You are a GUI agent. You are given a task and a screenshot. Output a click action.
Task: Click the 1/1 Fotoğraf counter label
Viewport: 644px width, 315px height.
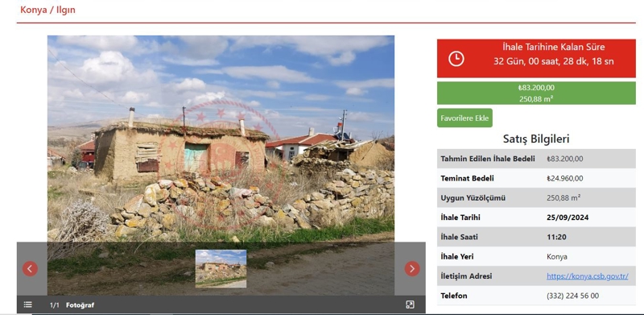click(x=72, y=305)
